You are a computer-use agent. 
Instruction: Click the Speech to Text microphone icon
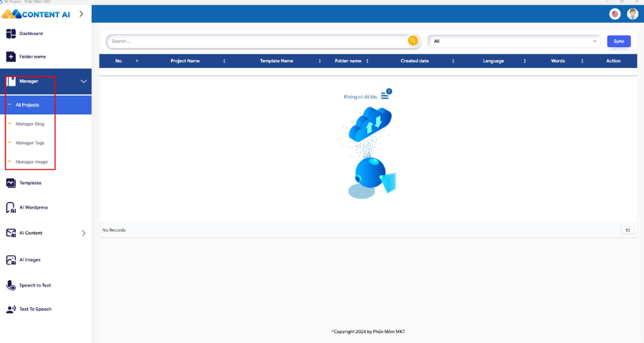11,285
